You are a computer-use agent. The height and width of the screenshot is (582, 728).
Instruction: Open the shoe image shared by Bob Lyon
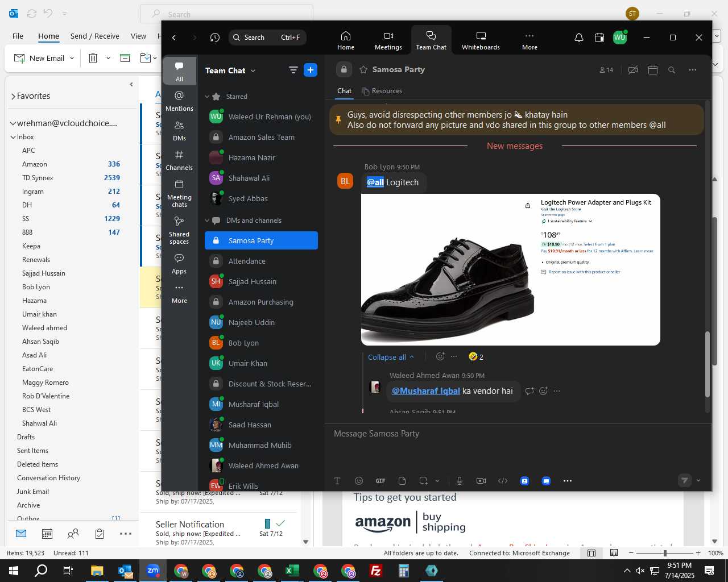510,269
